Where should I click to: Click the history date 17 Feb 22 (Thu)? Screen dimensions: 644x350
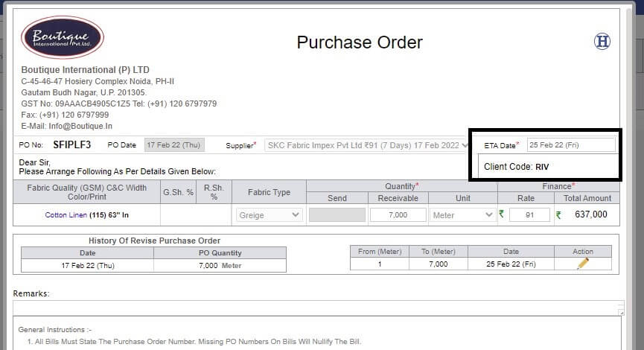88,265
